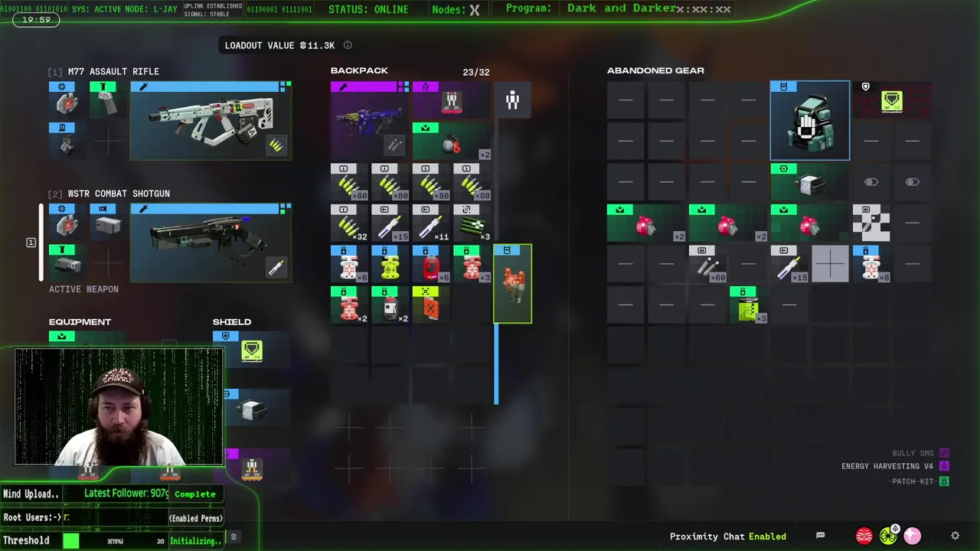Select the M77 Assault Rifle weapon tile

211,120
